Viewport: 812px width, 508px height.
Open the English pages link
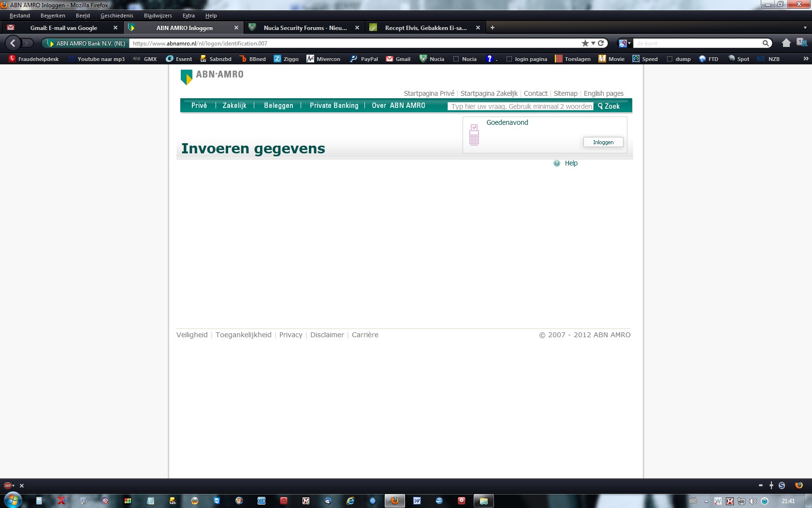[x=604, y=93]
